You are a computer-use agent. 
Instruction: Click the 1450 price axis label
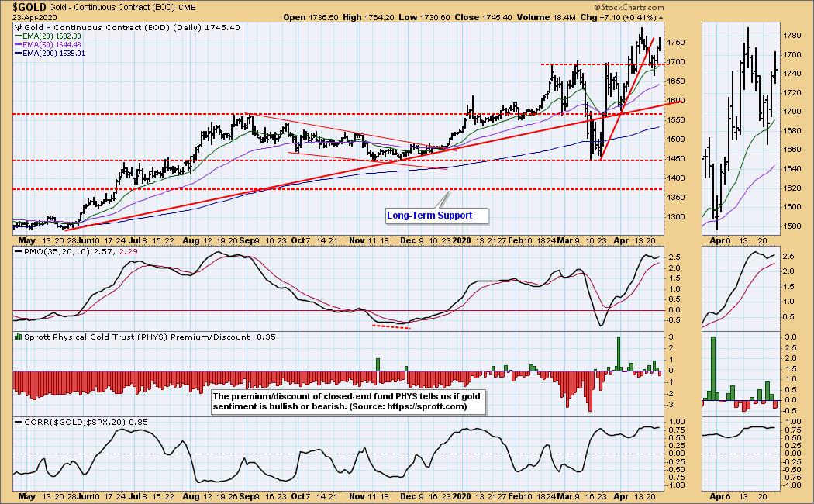(x=675, y=159)
